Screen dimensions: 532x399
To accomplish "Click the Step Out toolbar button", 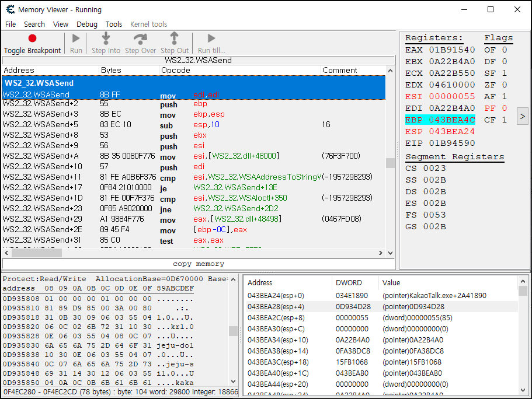I will click(175, 43).
